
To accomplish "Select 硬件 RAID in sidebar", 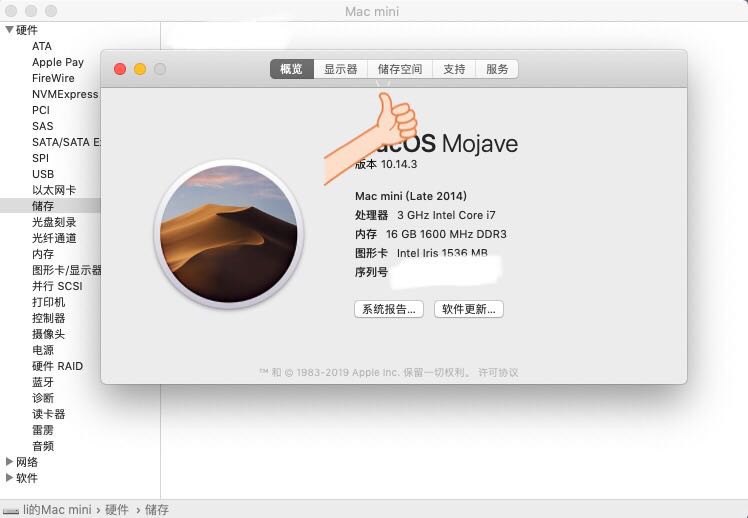I will [57, 366].
